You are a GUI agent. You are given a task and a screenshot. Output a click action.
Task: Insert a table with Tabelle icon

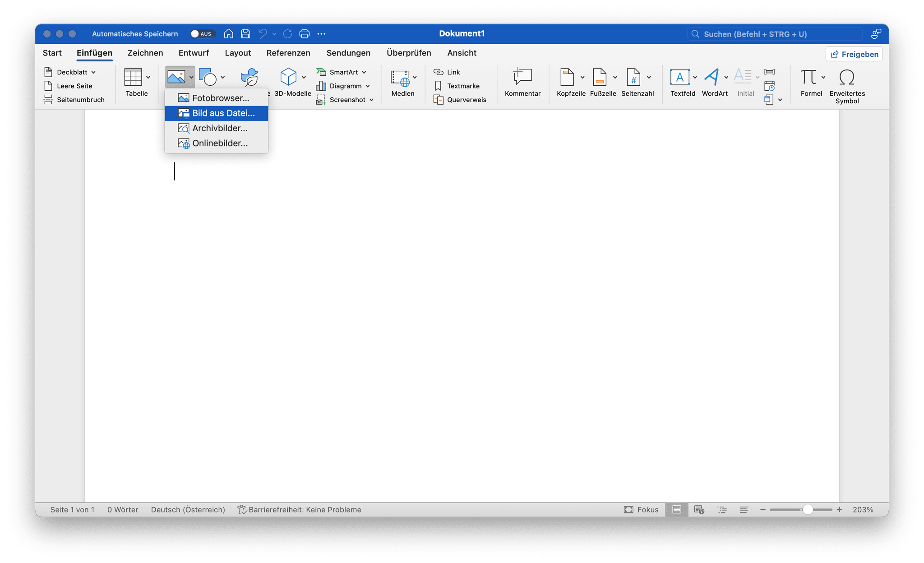(133, 77)
